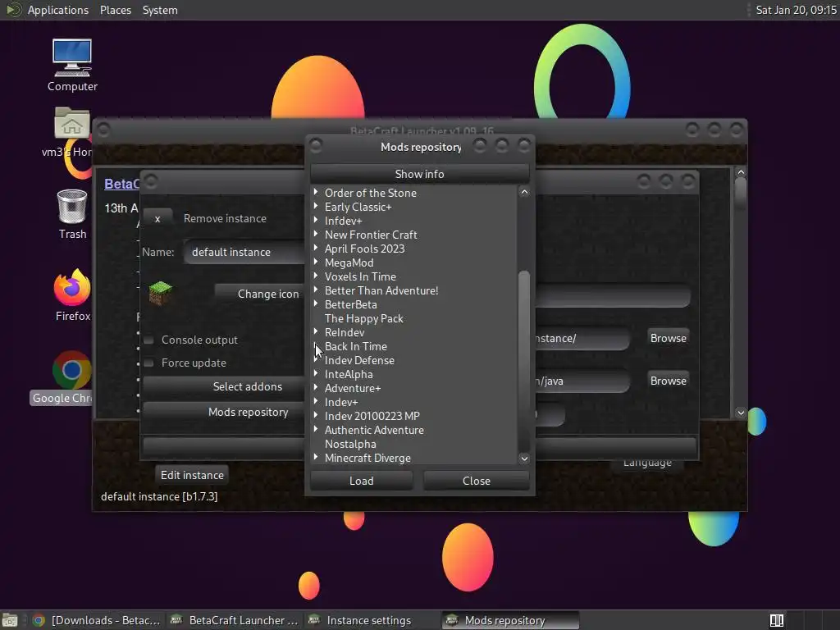Screen dimensions: 840x630
Task: Toggle the Console output checkbox
Action: tap(149, 340)
